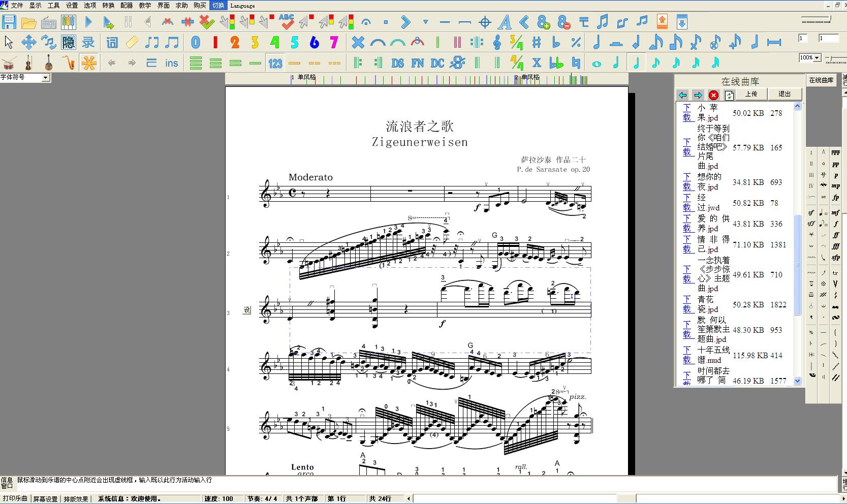Open file with the folder icon

point(28,22)
